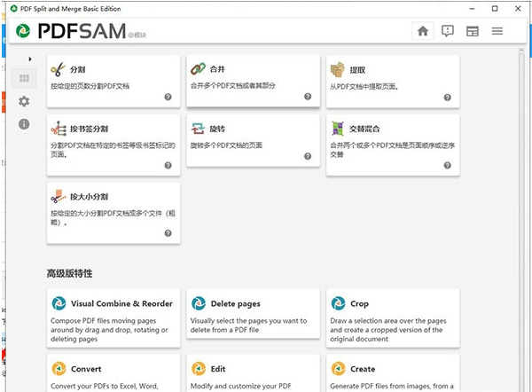
Task: Open the about info icon in sidebar
Action: coord(24,124)
